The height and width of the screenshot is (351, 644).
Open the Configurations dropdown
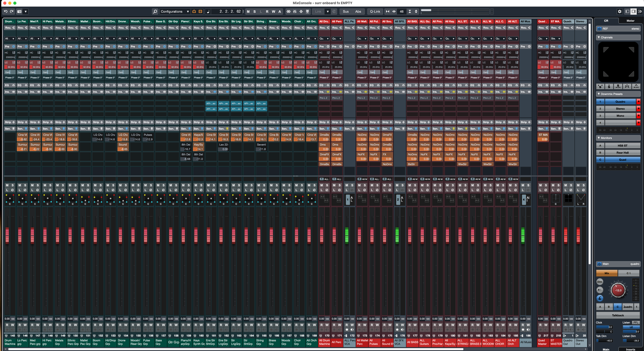coord(175,12)
